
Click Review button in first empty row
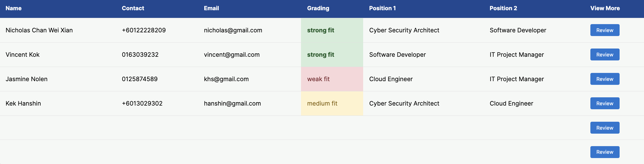click(605, 128)
